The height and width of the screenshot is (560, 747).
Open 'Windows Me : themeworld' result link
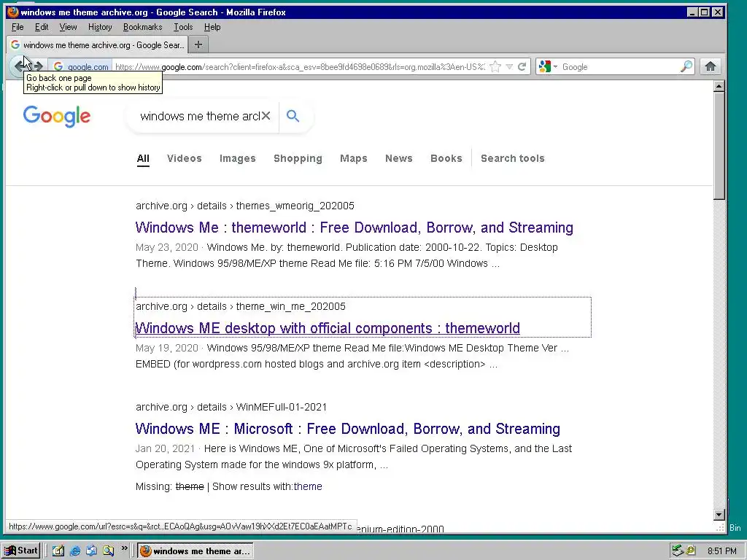pos(354,227)
